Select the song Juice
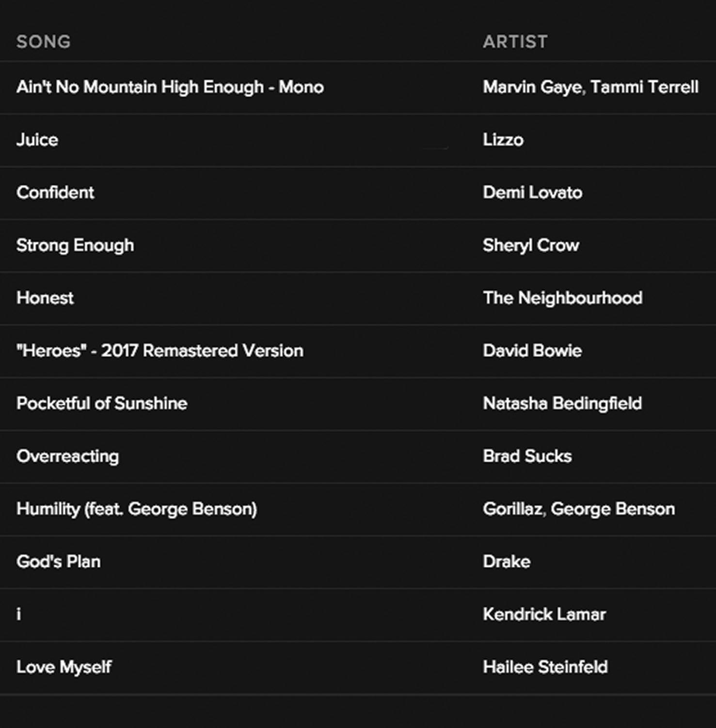Viewport: 716px width, 728px height. click(x=37, y=140)
